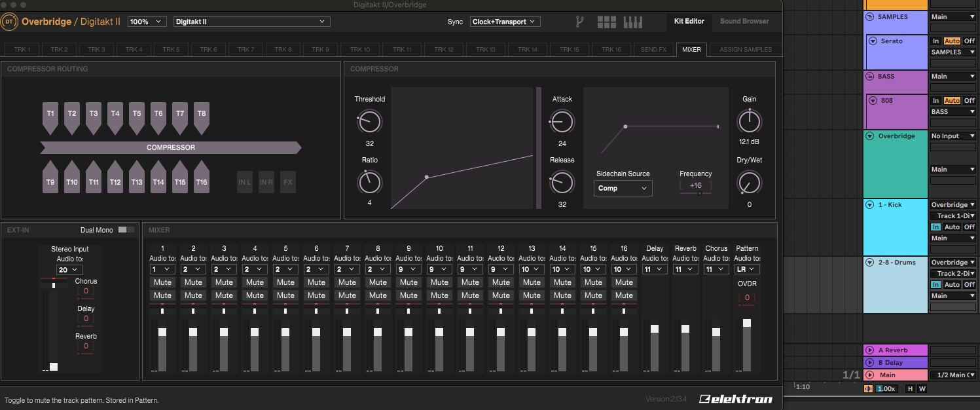Image resolution: width=980 pixels, height=410 pixels.
Task: Click the Ableton playback speed 1.00x field
Action: click(x=886, y=388)
